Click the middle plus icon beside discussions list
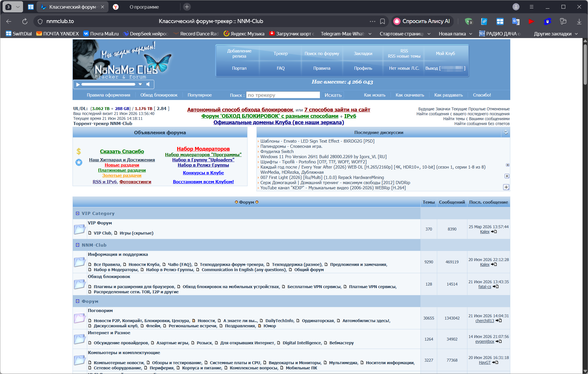Screen dimensions: 588x374 pyautogui.click(x=507, y=176)
